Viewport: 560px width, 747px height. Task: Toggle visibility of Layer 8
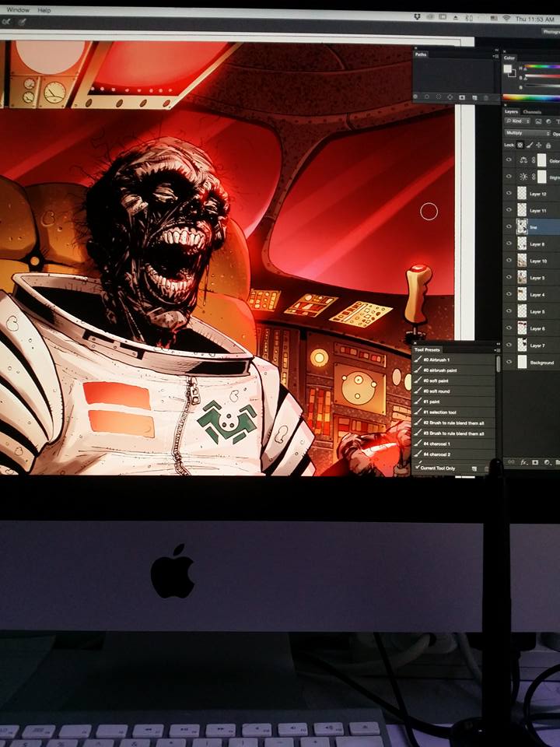coord(509,244)
